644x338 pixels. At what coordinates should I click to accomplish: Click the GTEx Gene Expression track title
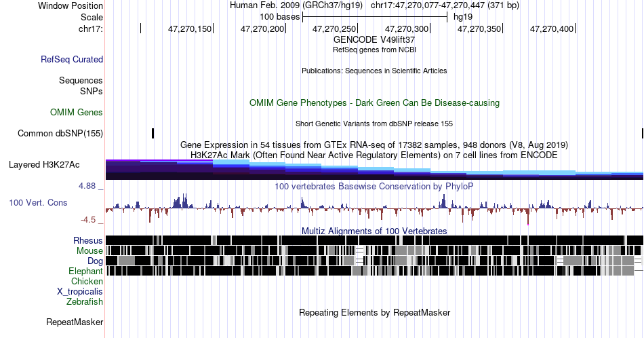pos(374,145)
